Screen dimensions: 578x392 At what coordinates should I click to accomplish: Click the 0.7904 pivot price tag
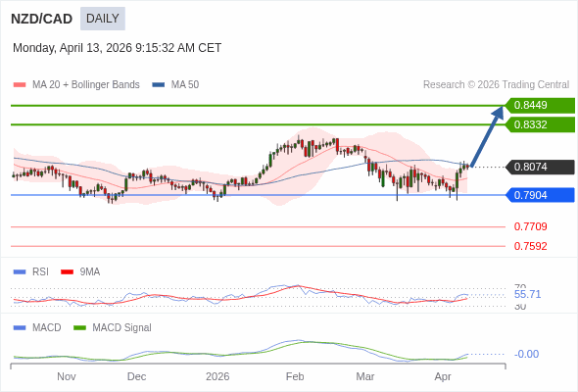(540, 195)
